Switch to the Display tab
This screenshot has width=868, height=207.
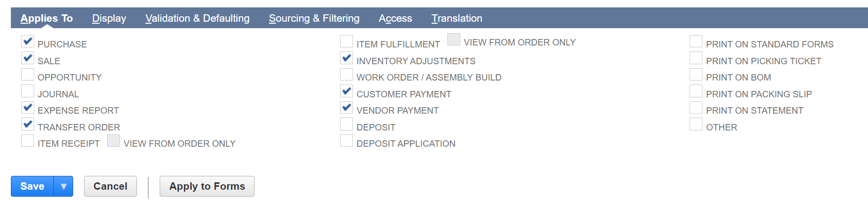(109, 18)
